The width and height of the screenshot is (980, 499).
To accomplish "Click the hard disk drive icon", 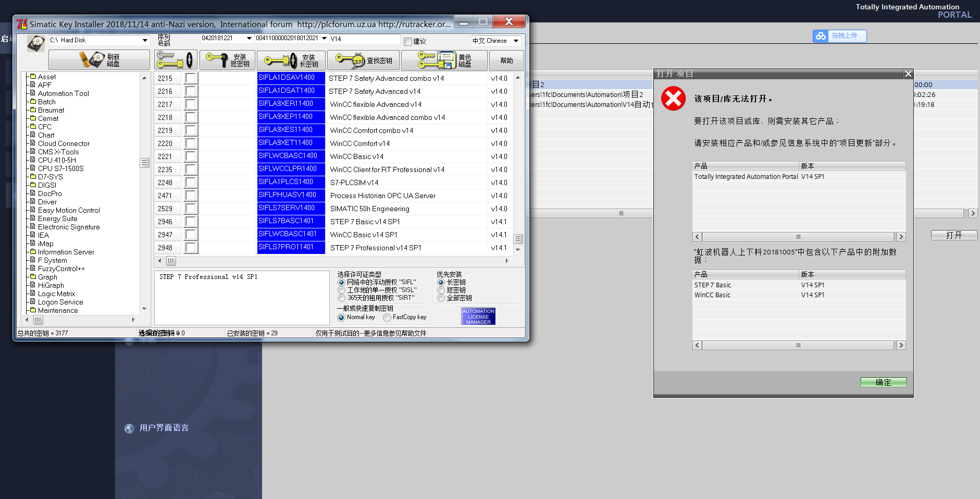I will (x=35, y=43).
